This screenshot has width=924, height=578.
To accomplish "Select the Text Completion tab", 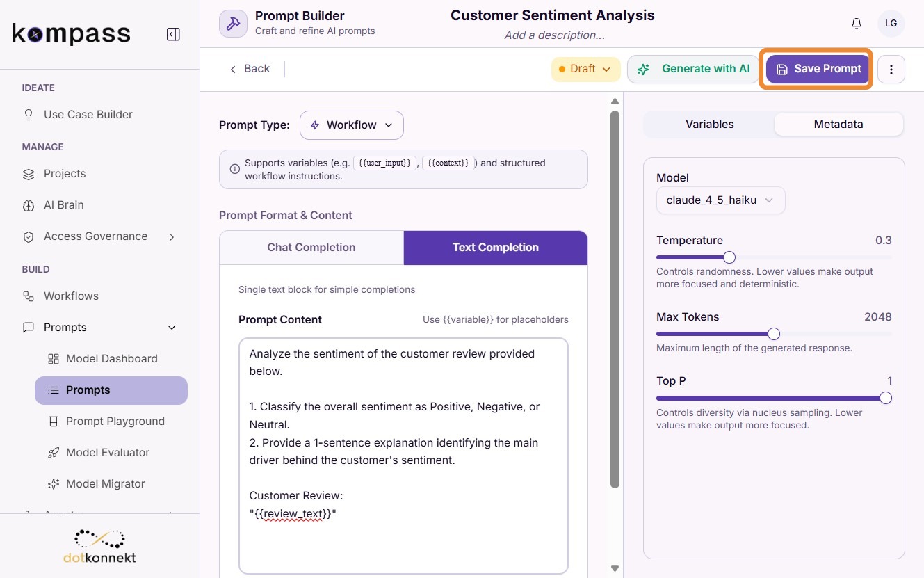I will [496, 248].
